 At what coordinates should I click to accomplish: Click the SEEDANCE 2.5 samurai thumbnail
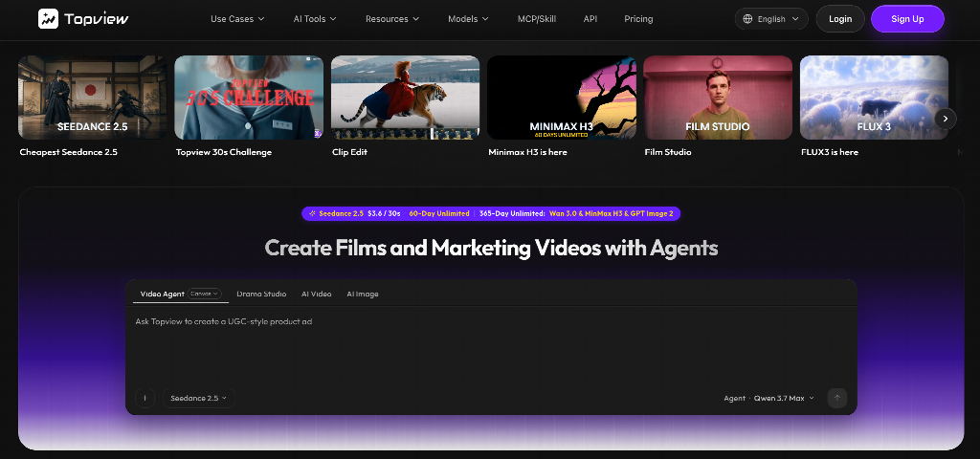point(93,98)
